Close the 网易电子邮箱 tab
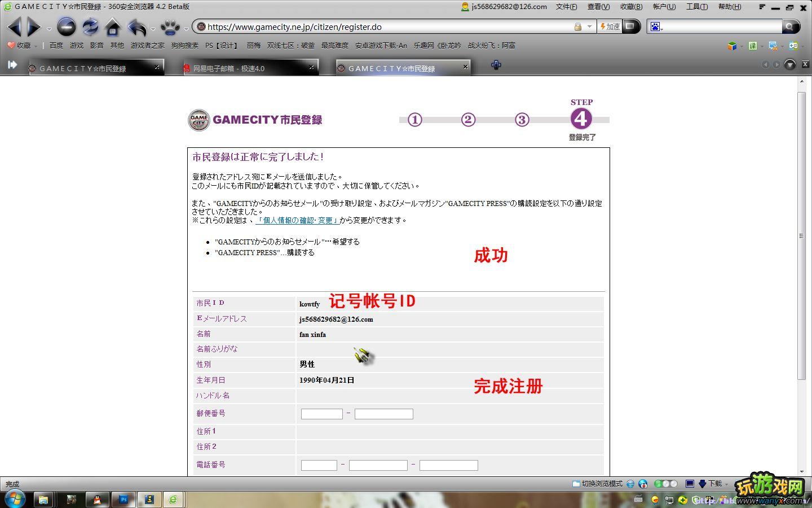The height and width of the screenshot is (508, 812). coord(311,67)
